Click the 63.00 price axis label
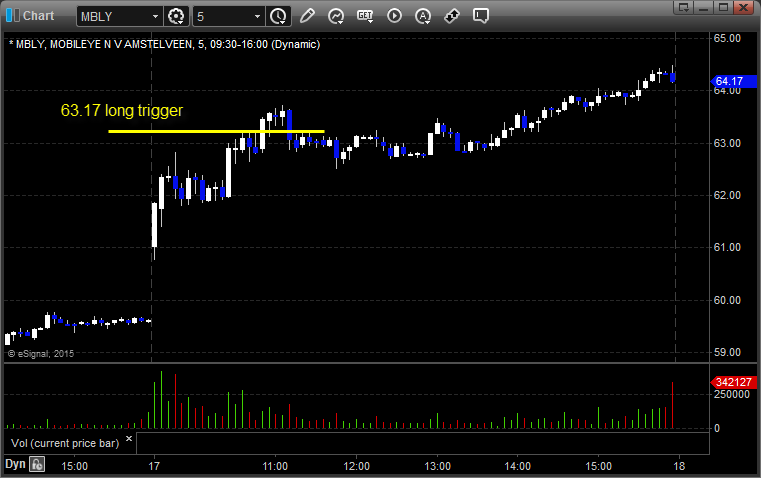 point(727,143)
